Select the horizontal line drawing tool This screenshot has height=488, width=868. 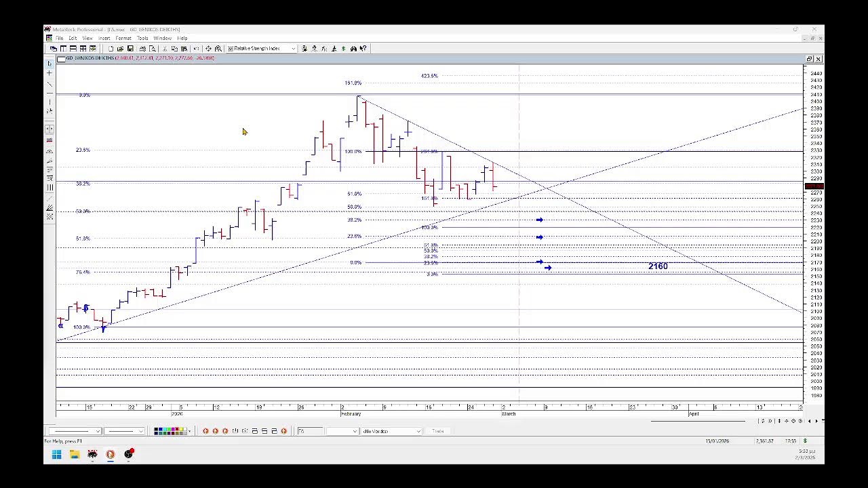[x=50, y=94]
